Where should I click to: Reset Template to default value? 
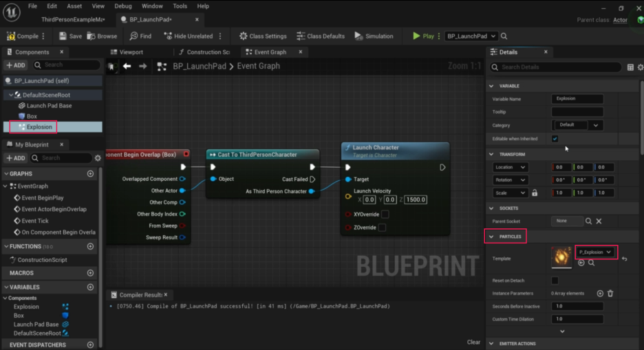(625, 259)
